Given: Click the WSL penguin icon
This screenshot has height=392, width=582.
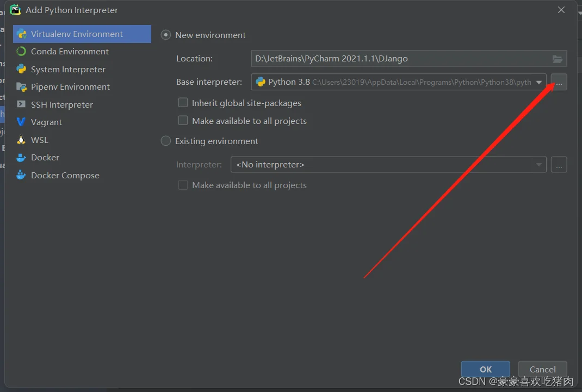Looking at the screenshot, I should click(x=21, y=139).
